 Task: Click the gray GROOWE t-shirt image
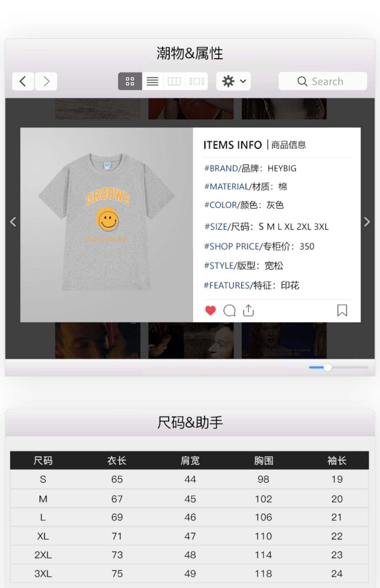coord(106,222)
